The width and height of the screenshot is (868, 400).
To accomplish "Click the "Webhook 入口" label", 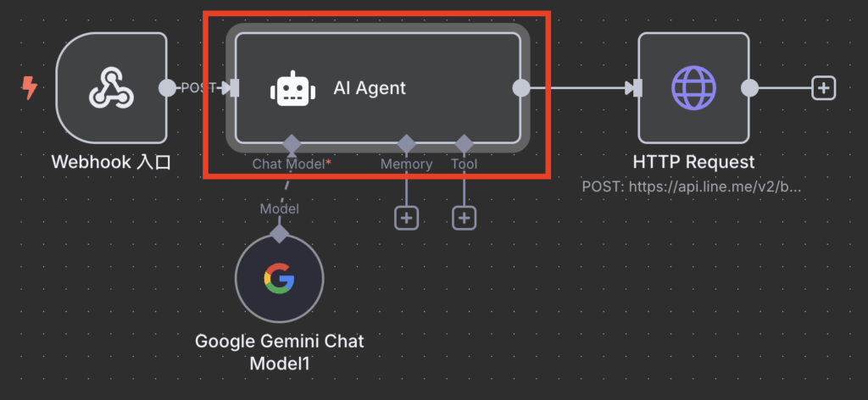I will [x=111, y=162].
